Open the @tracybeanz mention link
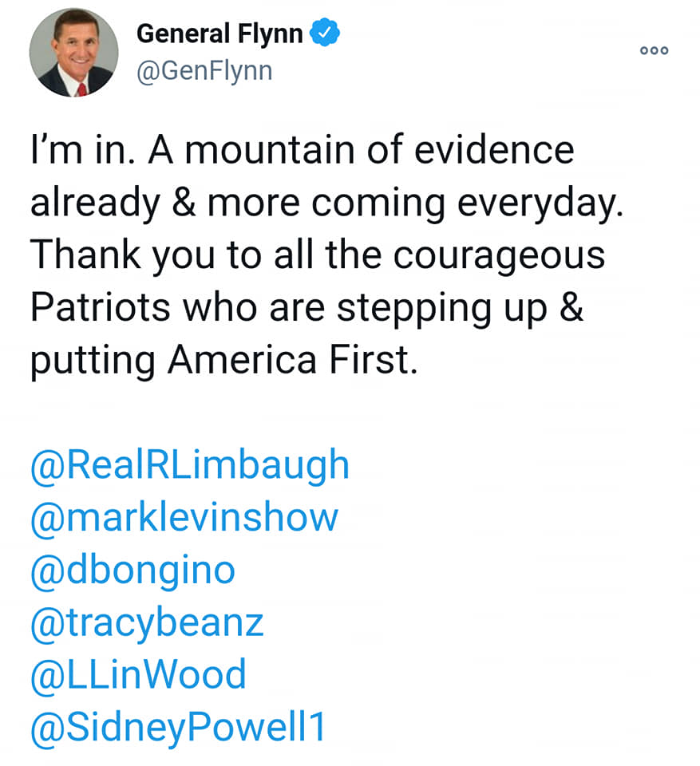 (147, 622)
